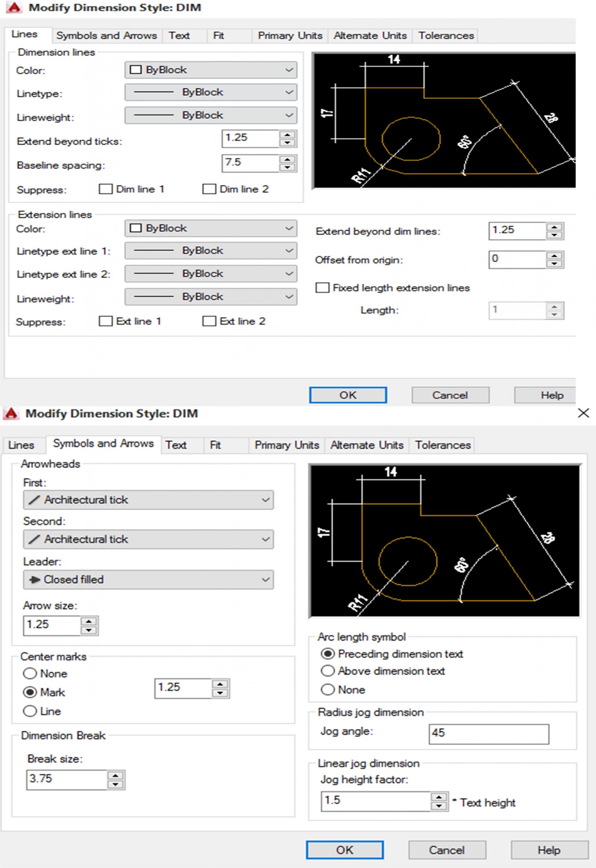
Task: Expand the Leader arrowhead dropdown
Action: point(148,580)
